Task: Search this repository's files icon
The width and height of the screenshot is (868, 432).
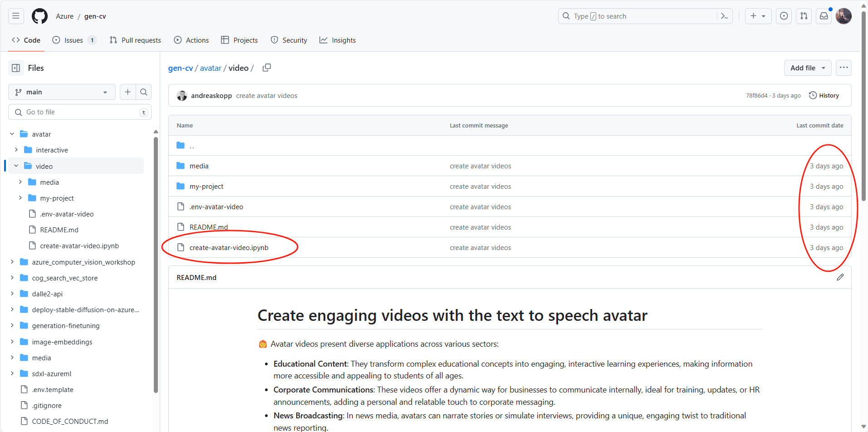Action: 144,92
